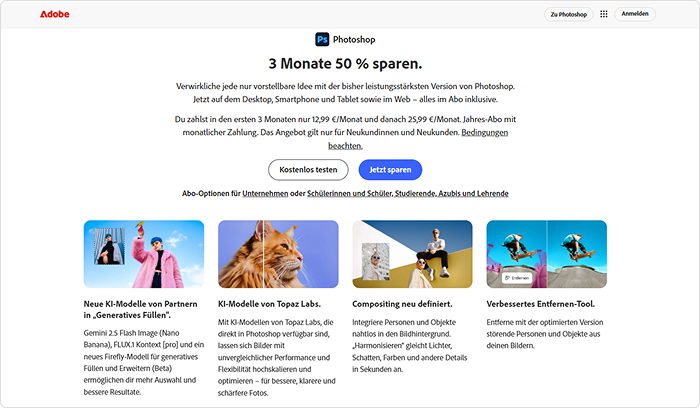Click the heading 'KI-Modelle von Topaz Labs.'
This screenshot has height=408, width=700.
pyautogui.click(x=269, y=304)
